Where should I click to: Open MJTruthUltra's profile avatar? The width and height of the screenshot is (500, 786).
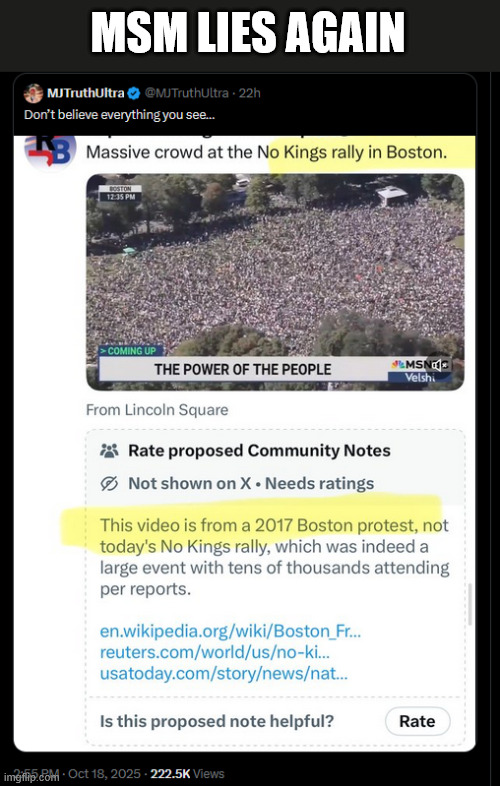[33, 93]
